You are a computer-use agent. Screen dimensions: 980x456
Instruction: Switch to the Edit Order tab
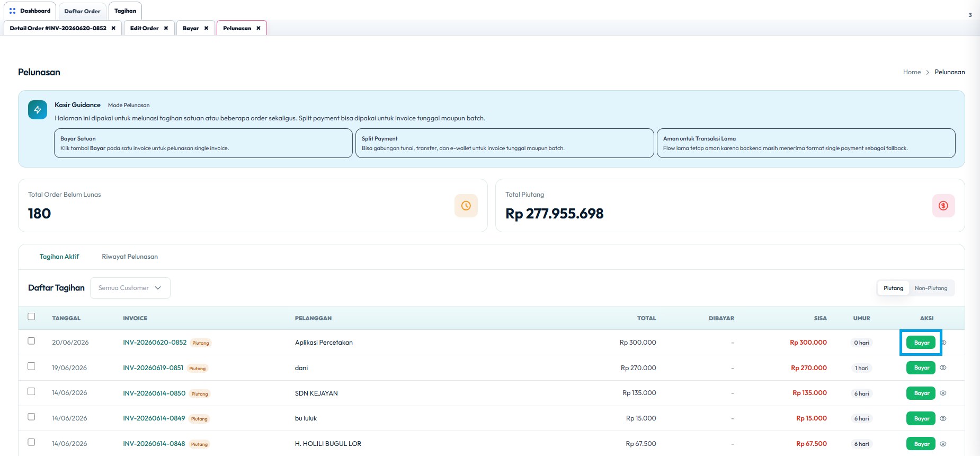144,28
